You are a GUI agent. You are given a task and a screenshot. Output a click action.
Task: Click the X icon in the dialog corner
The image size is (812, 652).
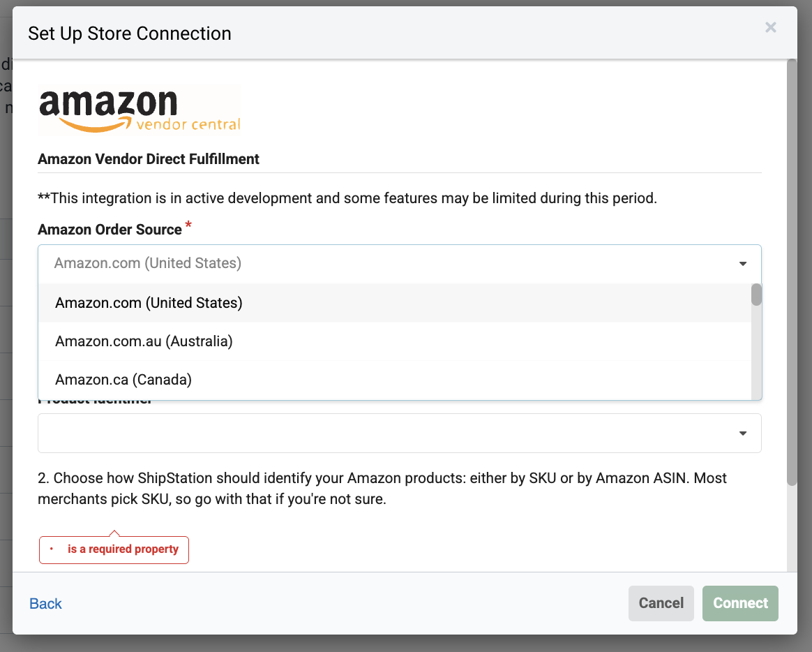[770, 27]
